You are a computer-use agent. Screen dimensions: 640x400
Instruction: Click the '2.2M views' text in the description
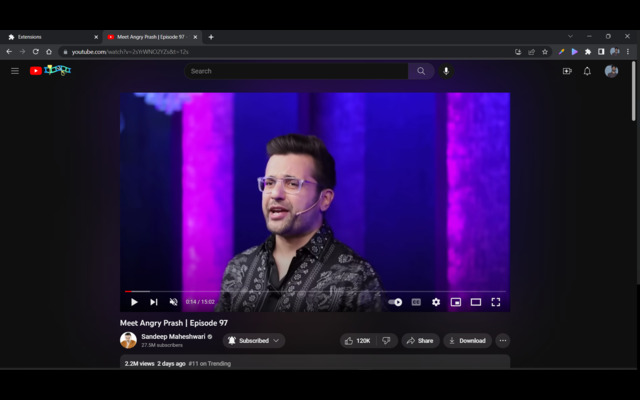pos(140,364)
